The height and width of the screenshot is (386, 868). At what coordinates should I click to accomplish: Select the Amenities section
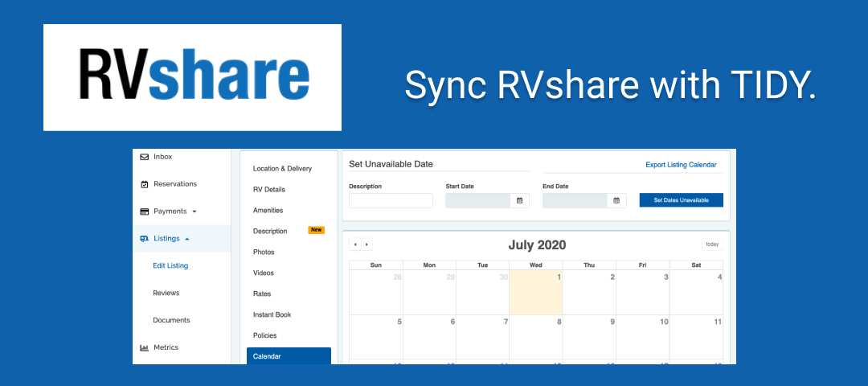[268, 211]
